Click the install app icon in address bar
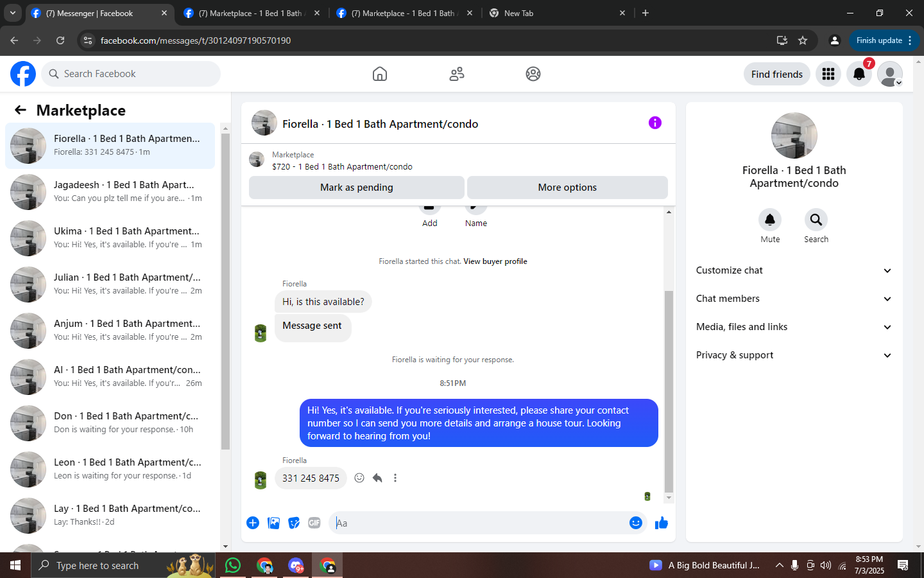 782,40
